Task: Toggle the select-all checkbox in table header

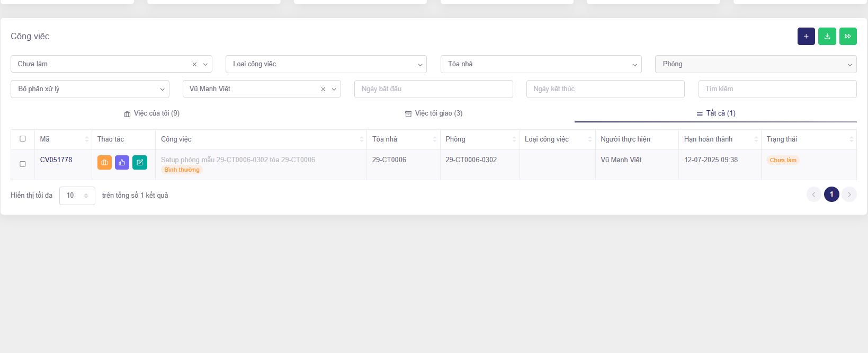Action: tap(23, 139)
